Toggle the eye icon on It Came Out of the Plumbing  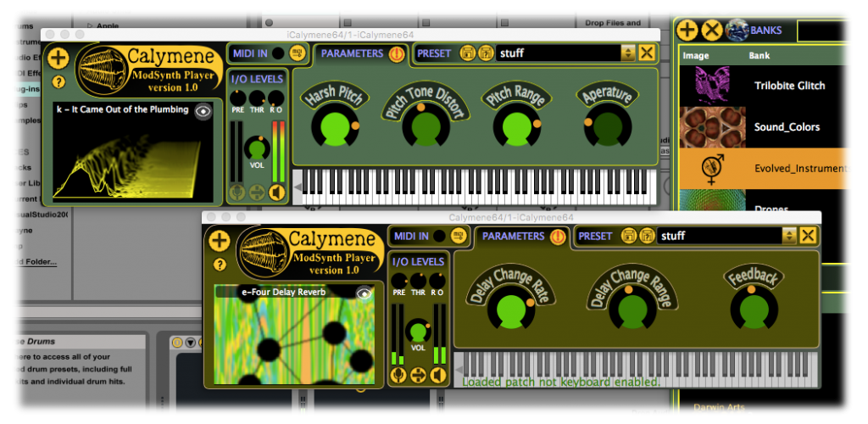(x=203, y=112)
